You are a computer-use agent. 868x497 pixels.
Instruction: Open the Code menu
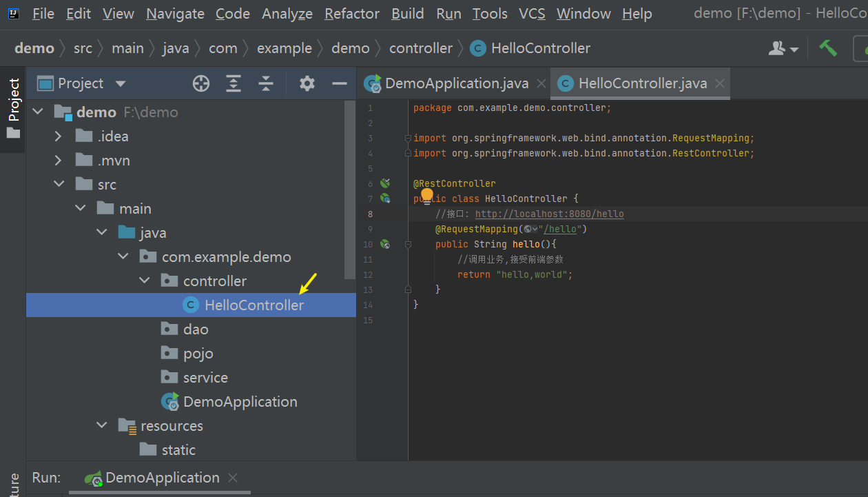click(233, 14)
